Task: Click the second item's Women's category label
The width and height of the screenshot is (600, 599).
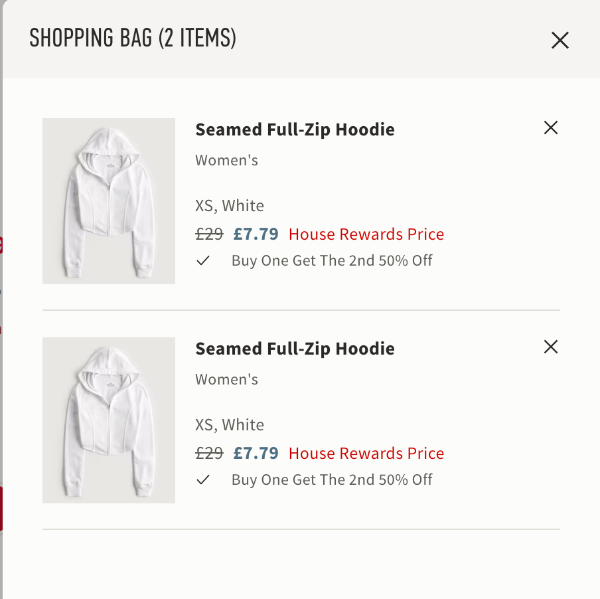Action: click(x=227, y=380)
